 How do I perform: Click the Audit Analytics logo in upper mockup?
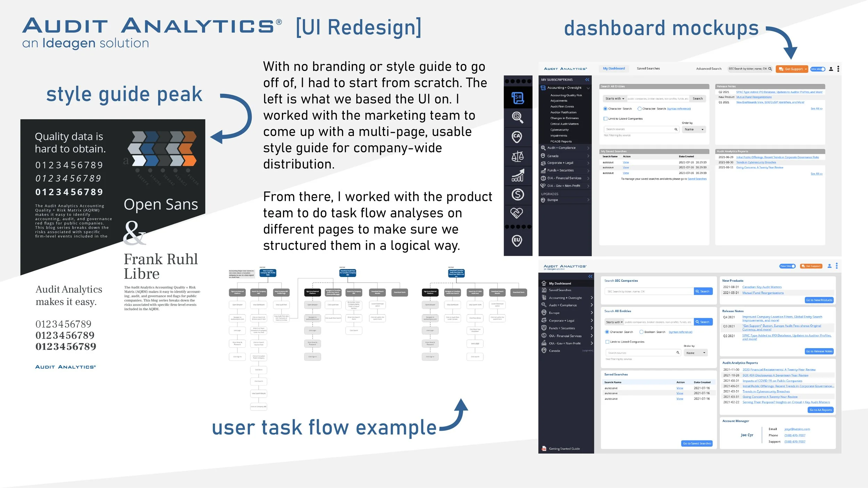point(566,69)
